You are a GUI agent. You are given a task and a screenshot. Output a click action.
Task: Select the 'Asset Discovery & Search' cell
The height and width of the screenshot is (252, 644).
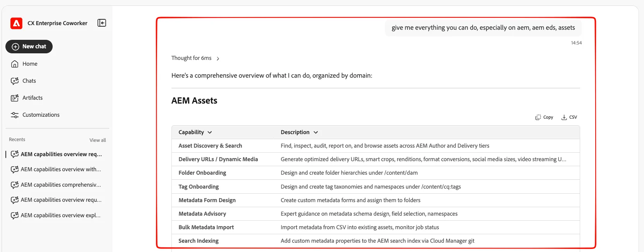(x=210, y=146)
